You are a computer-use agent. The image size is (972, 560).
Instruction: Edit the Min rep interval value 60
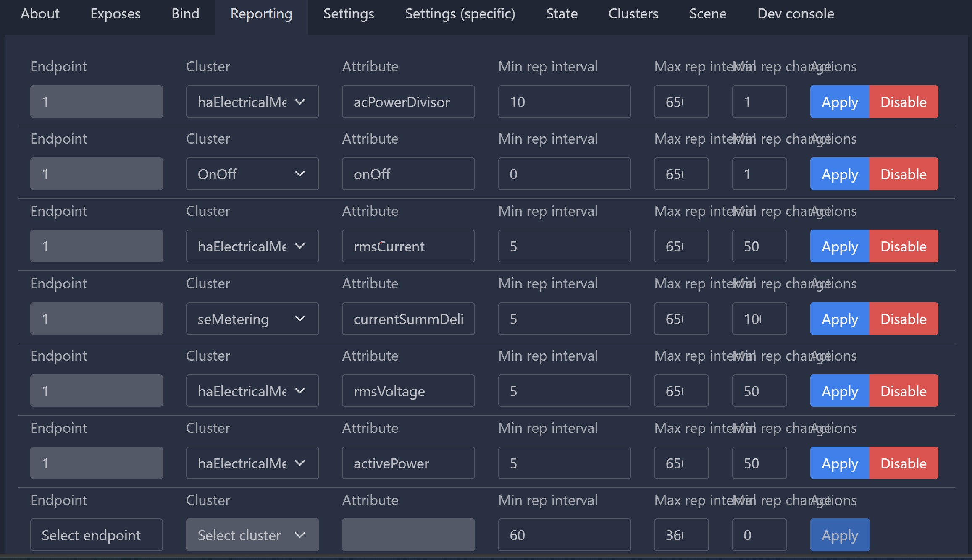tap(564, 535)
